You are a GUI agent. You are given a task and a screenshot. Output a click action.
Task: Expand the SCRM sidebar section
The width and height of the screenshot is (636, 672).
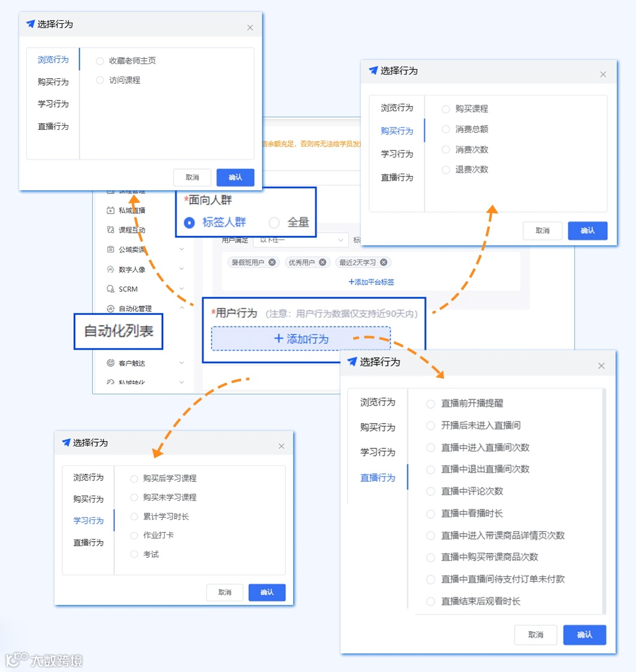(181, 288)
